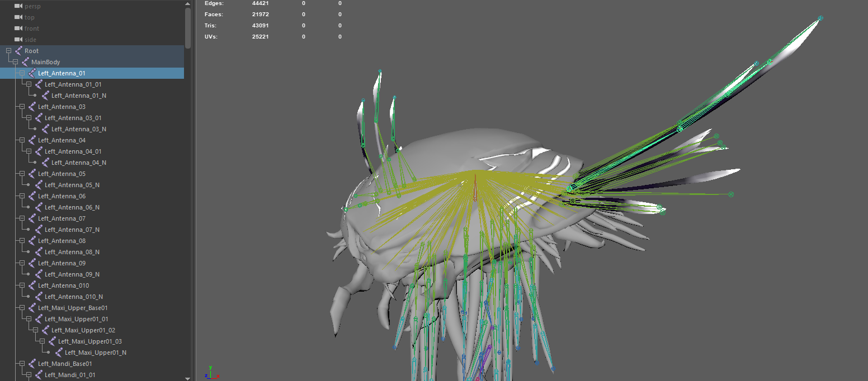Screen dimensions: 868x381
Task: Click the joint icon beside Root
Action: (18, 51)
